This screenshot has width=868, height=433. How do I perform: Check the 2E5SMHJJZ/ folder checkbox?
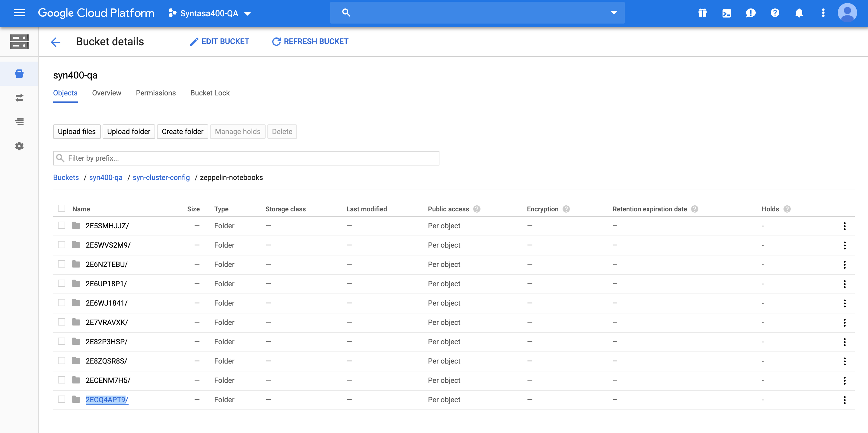61,225
